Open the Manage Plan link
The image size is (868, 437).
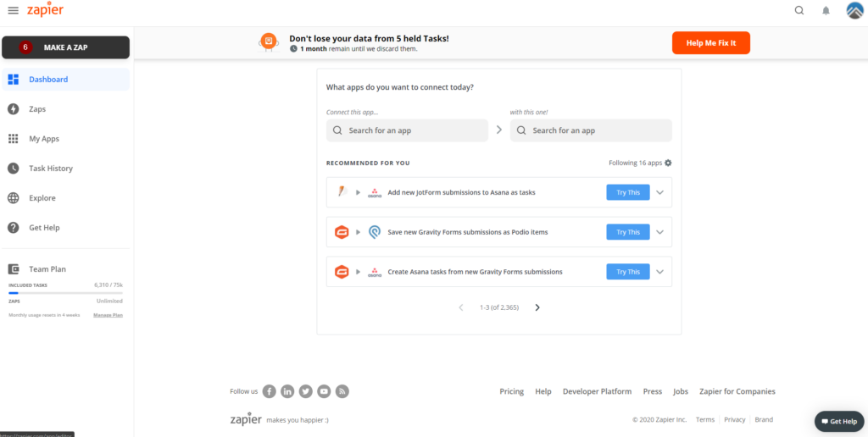[x=108, y=315]
